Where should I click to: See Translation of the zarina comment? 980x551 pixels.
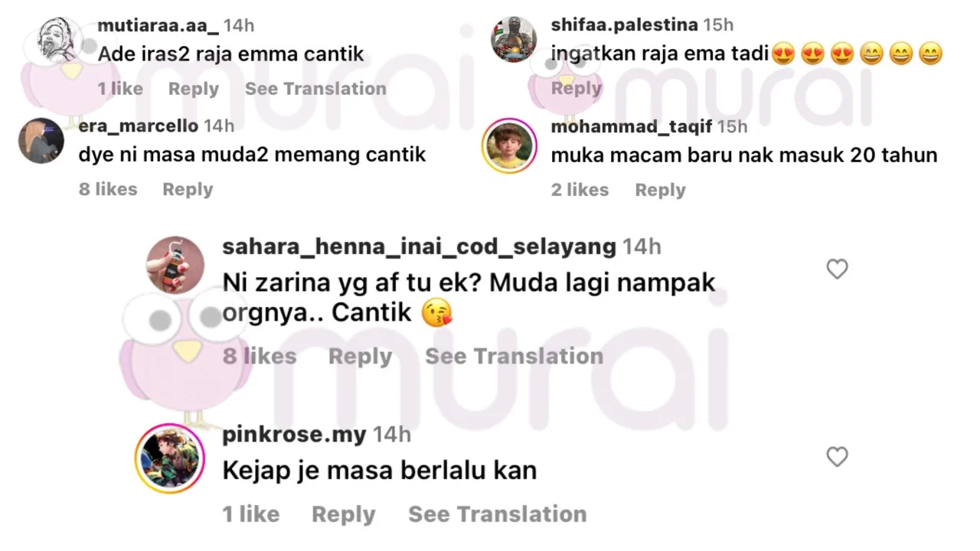click(x=514, y=356)
